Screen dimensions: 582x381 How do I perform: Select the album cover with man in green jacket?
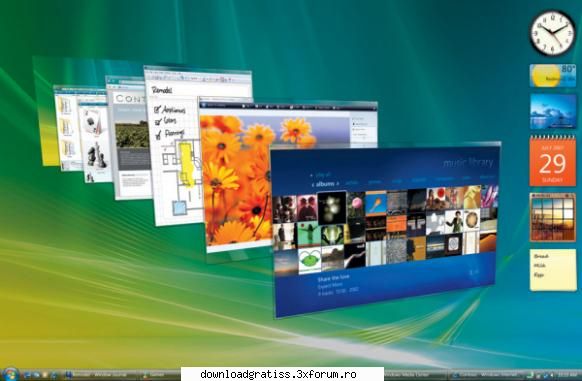tap(454, 222)
